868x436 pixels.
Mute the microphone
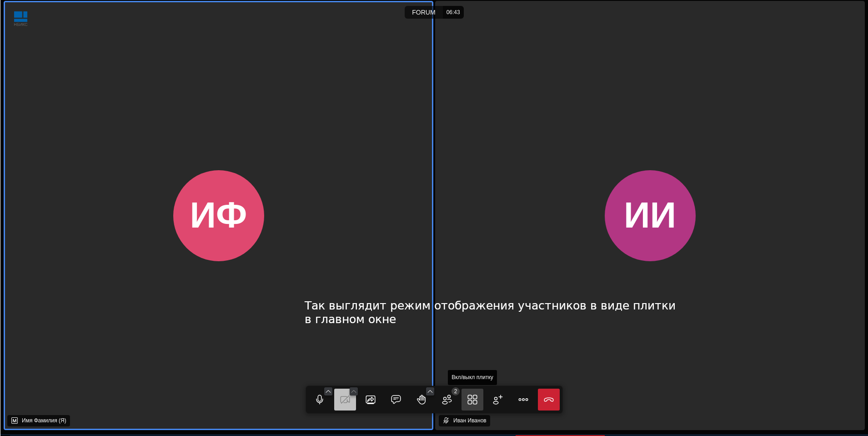(x=320, y=400)
